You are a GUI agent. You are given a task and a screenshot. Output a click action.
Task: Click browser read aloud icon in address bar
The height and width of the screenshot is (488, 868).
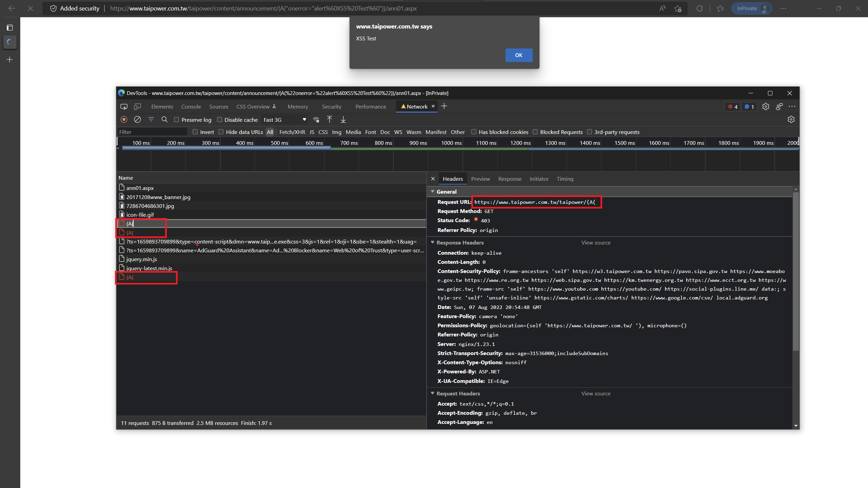662,8
